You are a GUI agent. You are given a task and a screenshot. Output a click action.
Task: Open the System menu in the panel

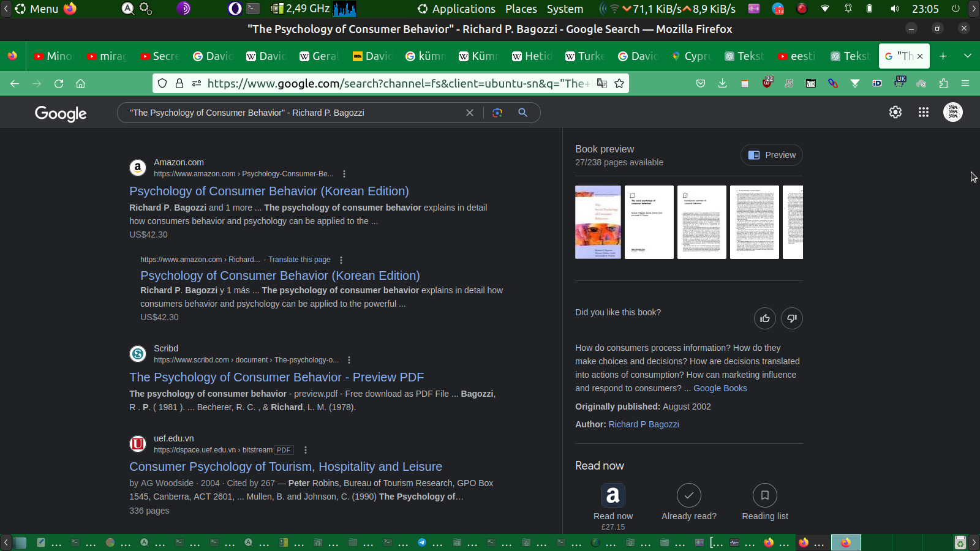pos(565,9)
